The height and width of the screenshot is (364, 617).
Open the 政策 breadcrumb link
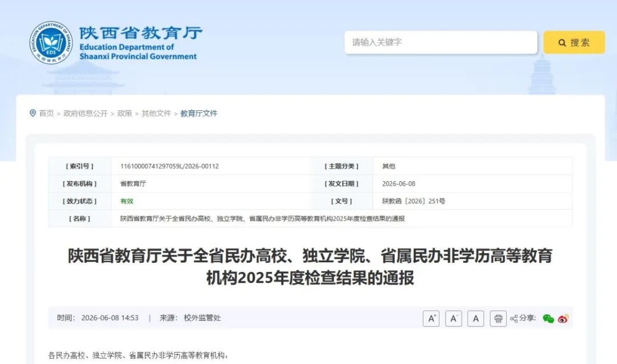click(x=125, y=113)
